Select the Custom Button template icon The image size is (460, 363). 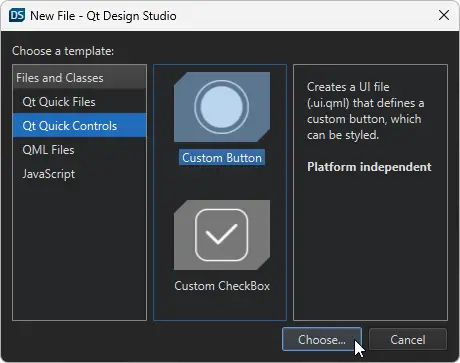(x=222, y=107)
